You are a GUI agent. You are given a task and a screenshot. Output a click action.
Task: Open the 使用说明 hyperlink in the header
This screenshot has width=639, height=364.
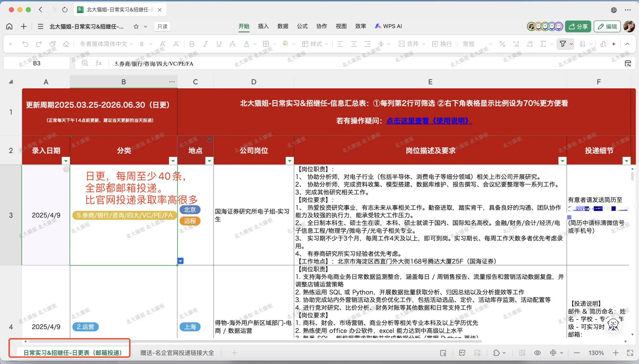[429, 121]
